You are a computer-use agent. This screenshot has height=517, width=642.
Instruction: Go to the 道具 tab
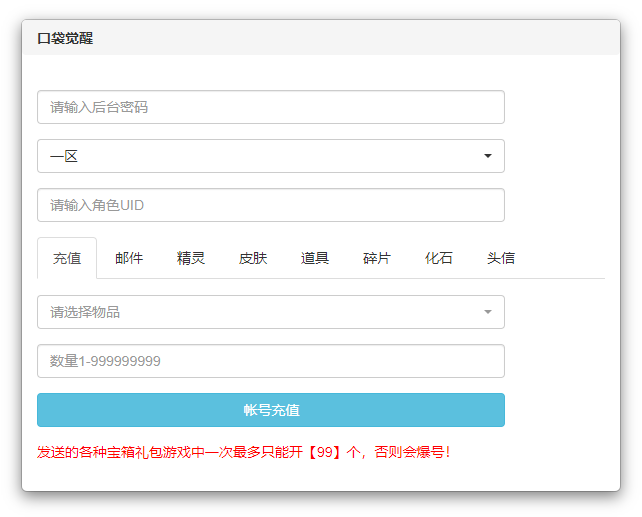[x=315, y=258]
